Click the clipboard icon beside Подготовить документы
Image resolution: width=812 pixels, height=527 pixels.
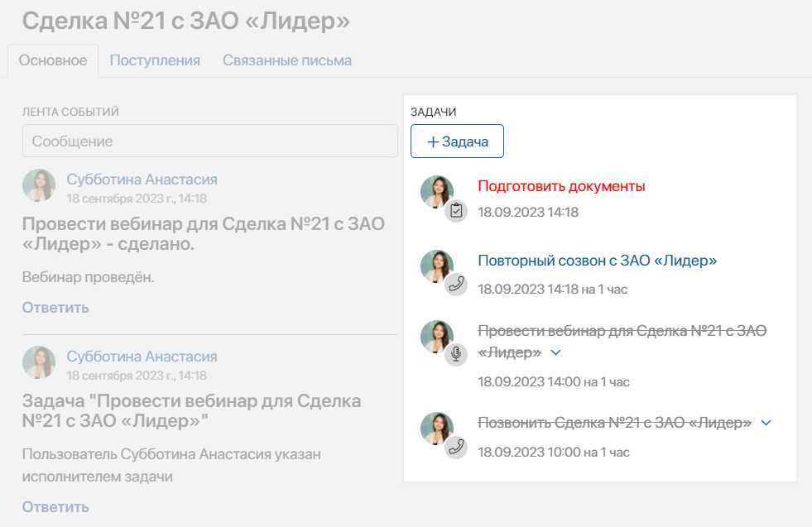[456, 211]
